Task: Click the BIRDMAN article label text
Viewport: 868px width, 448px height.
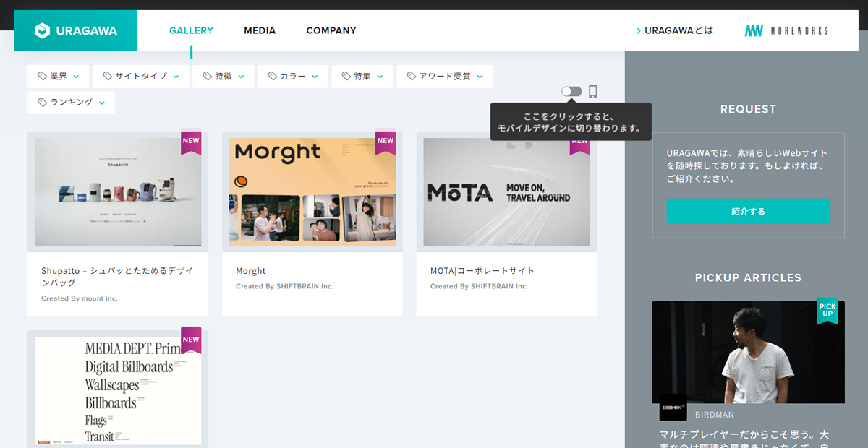Action: click(x=715, y=415)
